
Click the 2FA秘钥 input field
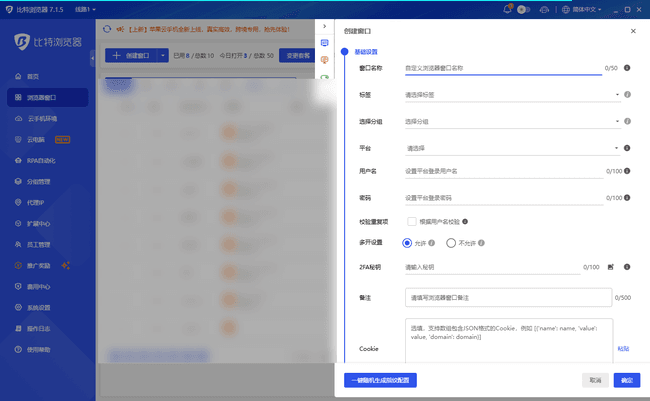click(492, 267)
